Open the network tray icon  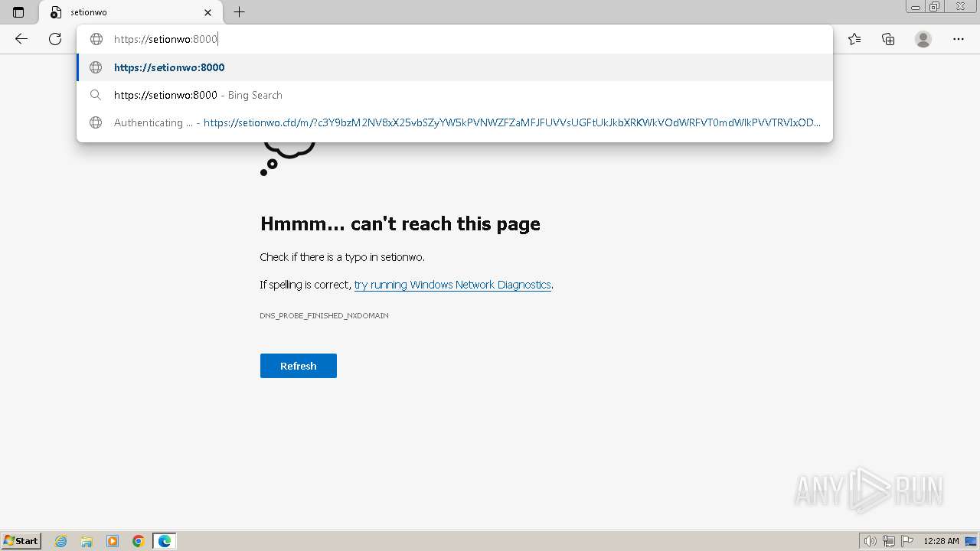[x=889, y=541]
